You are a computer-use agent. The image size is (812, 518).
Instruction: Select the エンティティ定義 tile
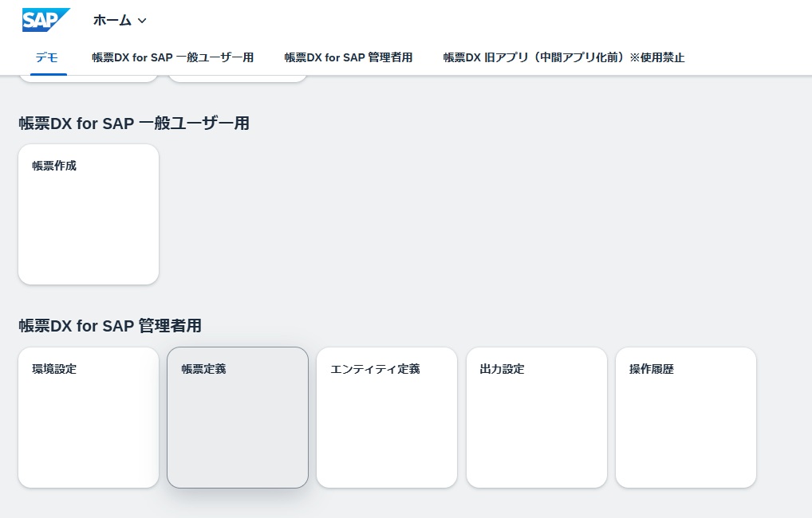[x=387, y=417]
